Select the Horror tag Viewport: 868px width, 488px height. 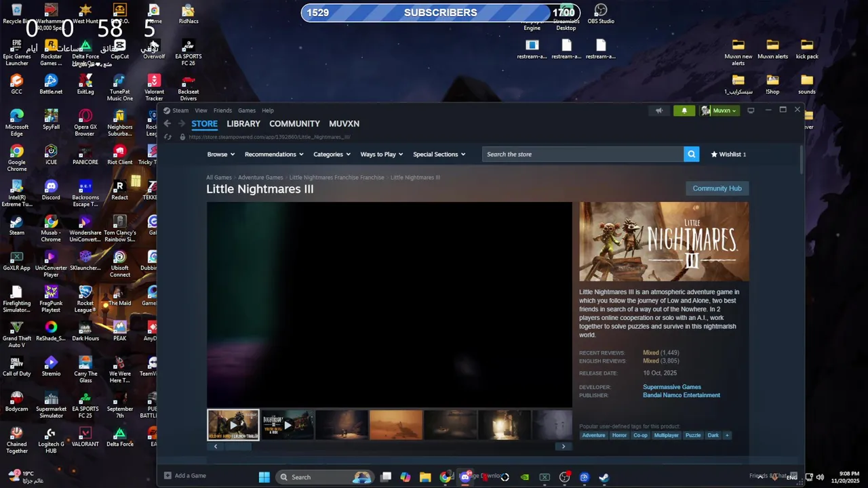[x=620, y=435]
